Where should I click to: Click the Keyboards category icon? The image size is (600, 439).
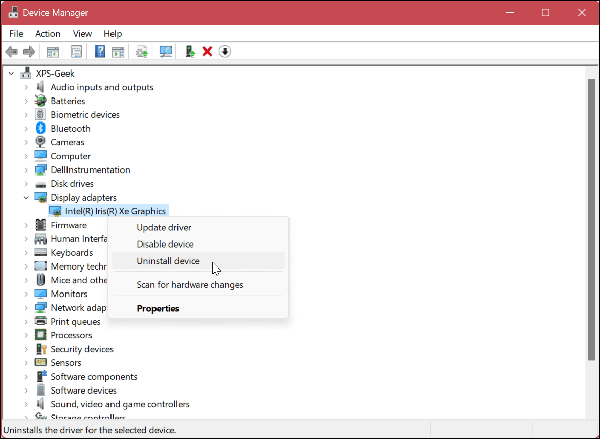40,253
